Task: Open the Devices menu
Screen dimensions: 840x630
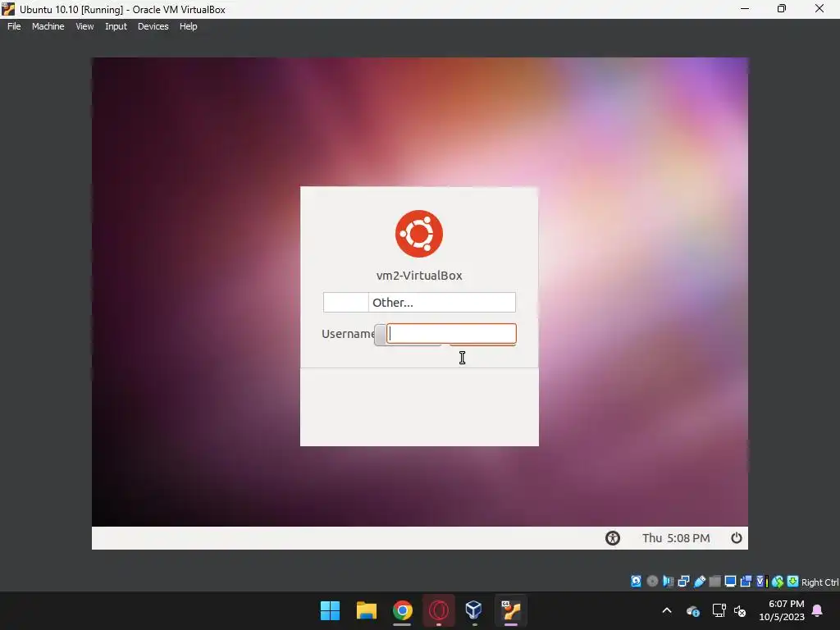Action: (153, 26)
